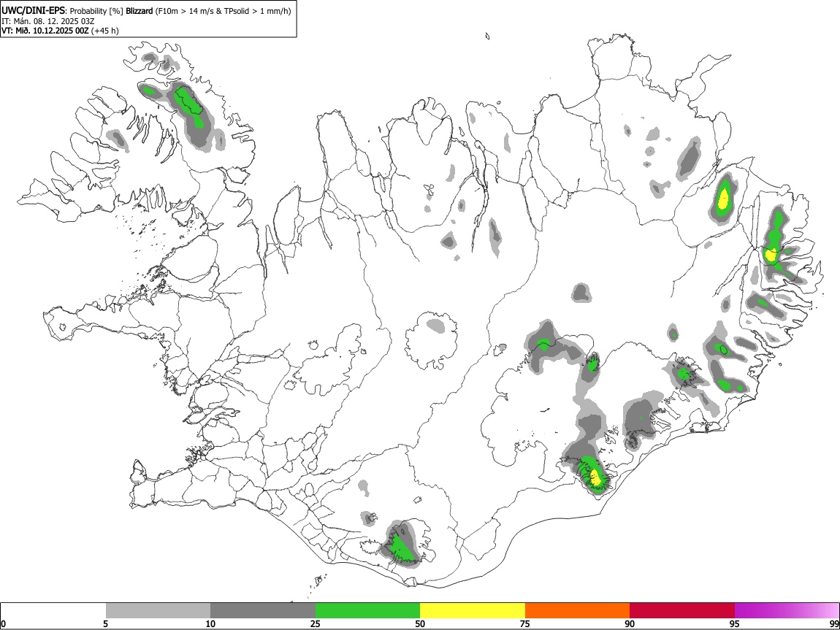The width and height of the screenshot is (840, 630).
Task: Click the legend value '5'
Action: click(106, 623)
